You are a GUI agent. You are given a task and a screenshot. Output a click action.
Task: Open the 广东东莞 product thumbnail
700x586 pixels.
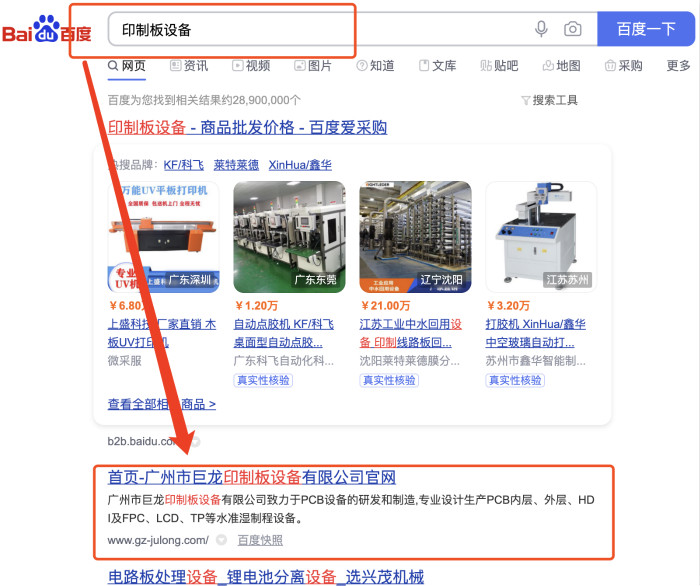[289, 237]
